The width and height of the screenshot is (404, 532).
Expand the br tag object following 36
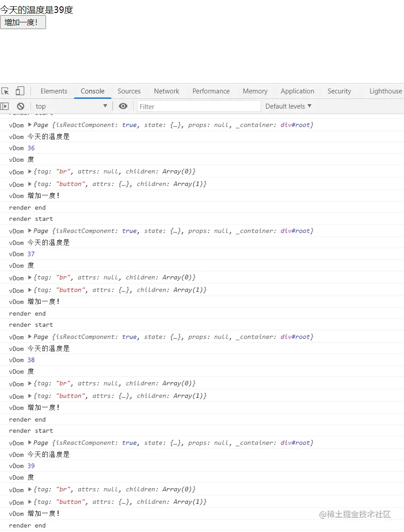(x=30, y=171)
